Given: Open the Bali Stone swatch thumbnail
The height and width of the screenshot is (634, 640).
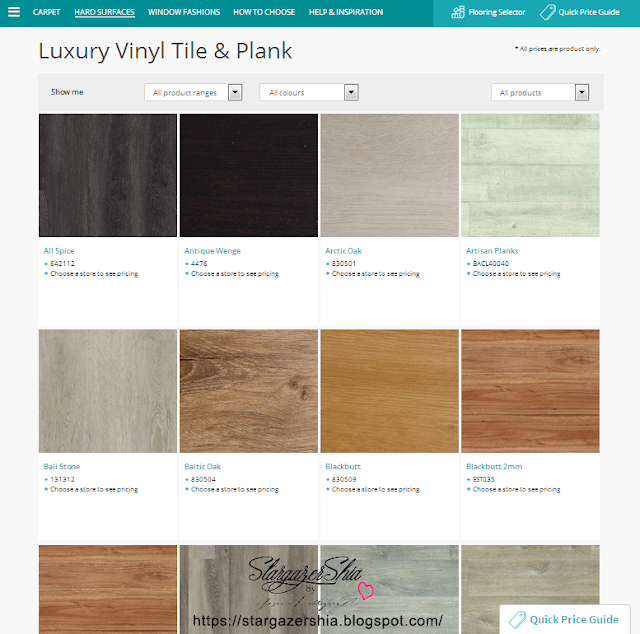Looking at the screenshot, I should pos(108,391).
